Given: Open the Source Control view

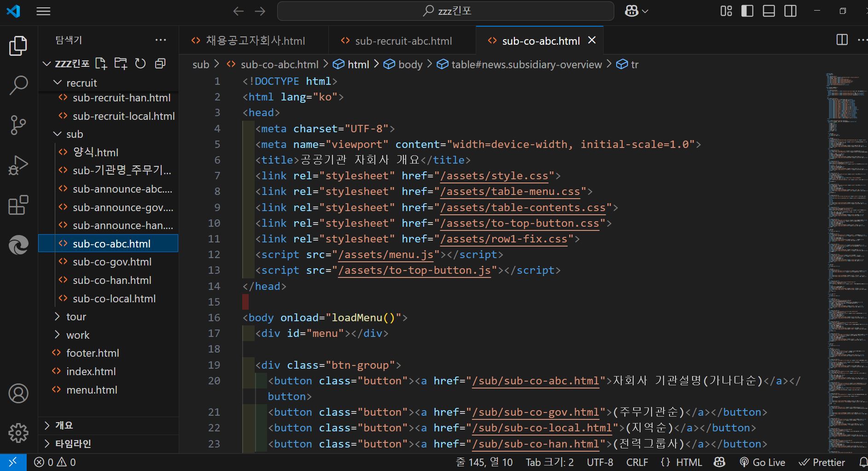Looking at the screenshot, I should (x=18, y=125).
